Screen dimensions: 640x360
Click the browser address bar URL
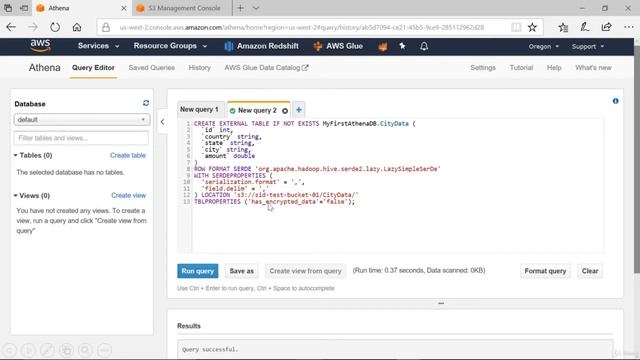(x=302, y=27)
